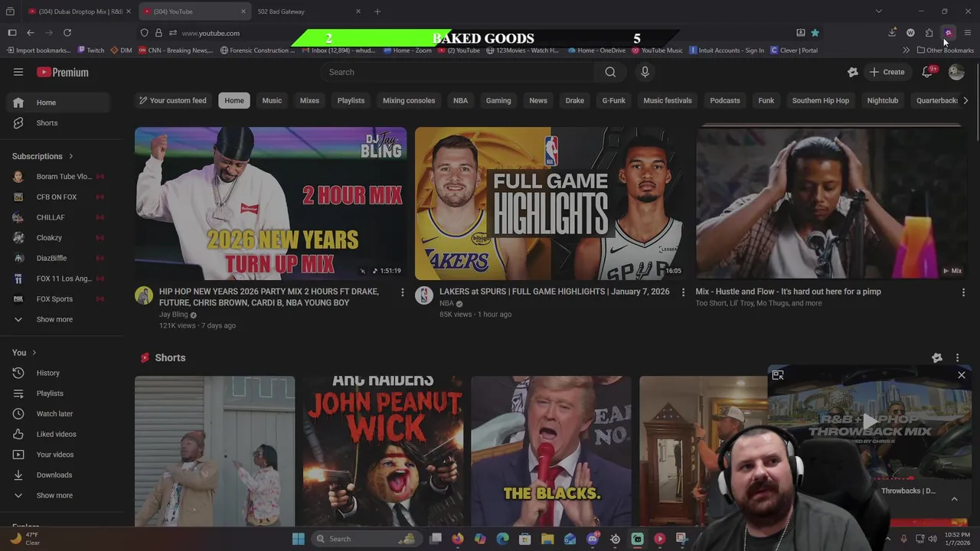Select the Podcasts category chip

725,100
